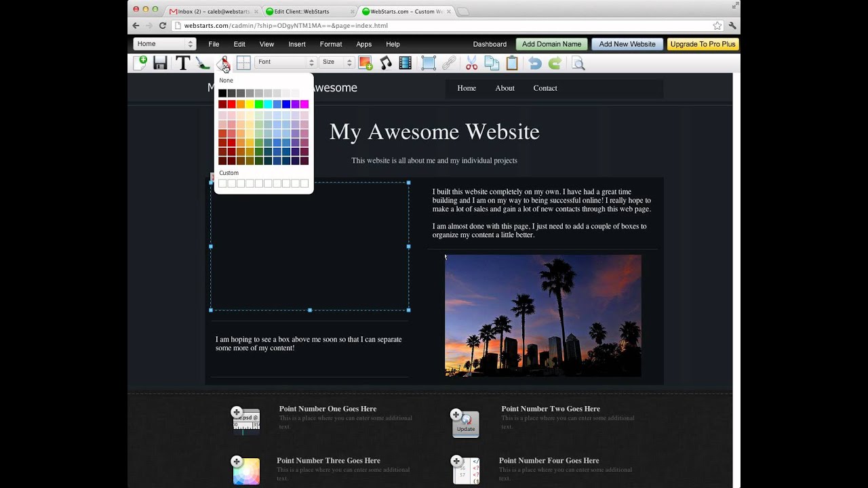Open the File menu
Viewport: 868px width, 488px height.
(214, 44)
